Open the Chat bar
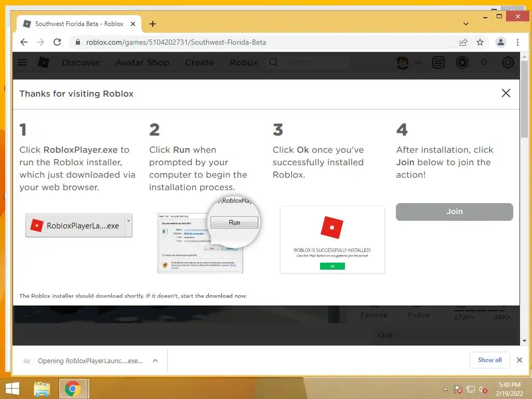The width and height of the screenshot is (532, 399). coord(385,335)
